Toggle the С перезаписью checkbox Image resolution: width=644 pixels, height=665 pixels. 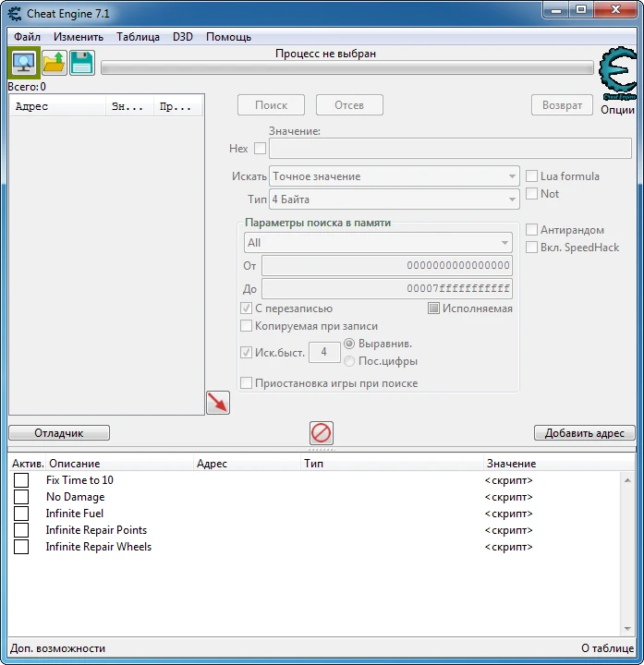coord(246,308)
